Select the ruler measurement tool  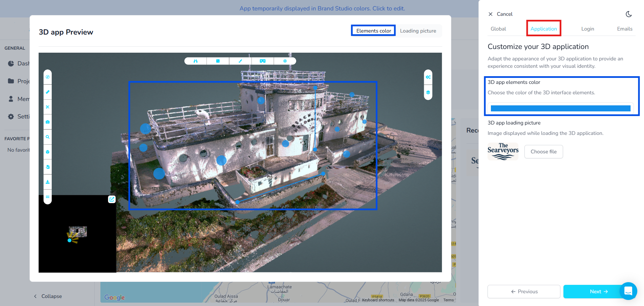[48, 92]
